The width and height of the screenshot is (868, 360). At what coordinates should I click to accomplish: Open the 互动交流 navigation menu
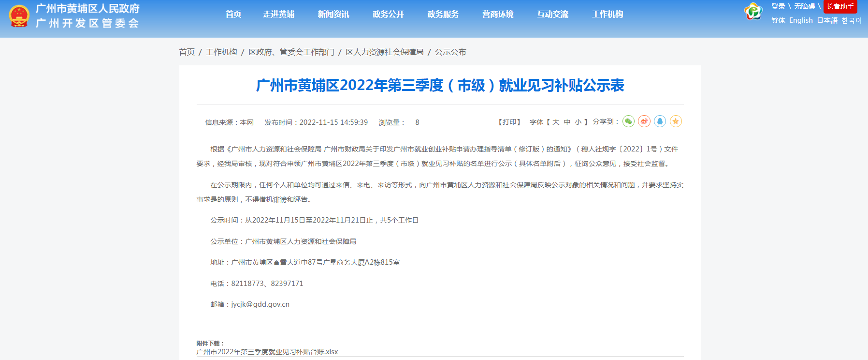pyautogui.click(x=553, y=15)
